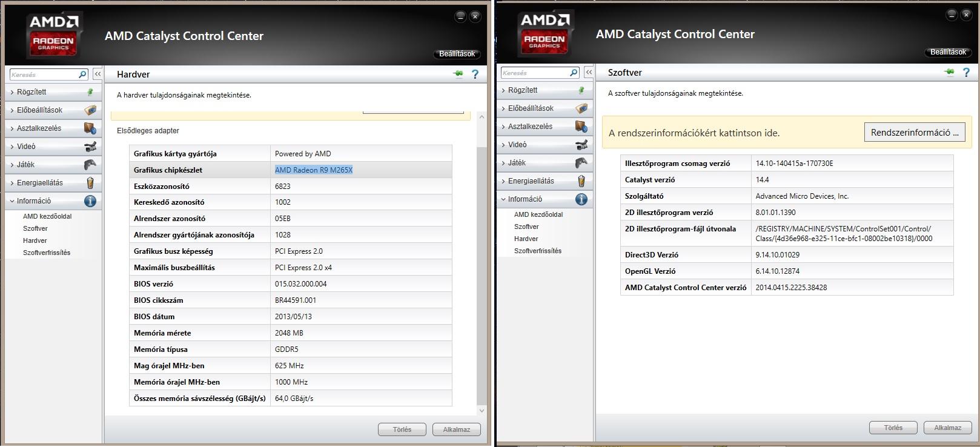This screenshot has height=447, width=980.
Task: Click the Catalyst verzió value 14.4
Action: coord(762,180)
